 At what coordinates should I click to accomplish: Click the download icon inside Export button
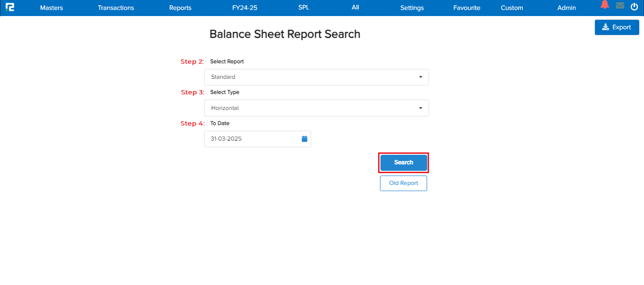[606, 27]
